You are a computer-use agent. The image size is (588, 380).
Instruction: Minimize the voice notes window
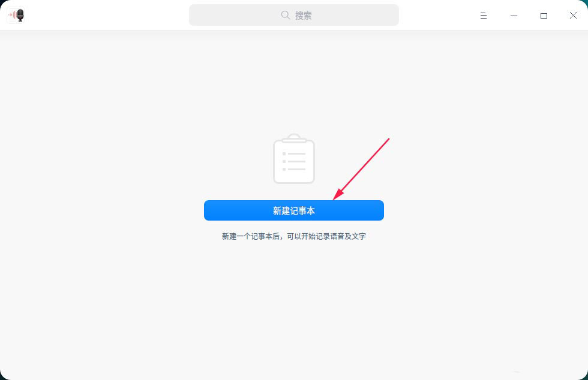click(x=514, y=16)
